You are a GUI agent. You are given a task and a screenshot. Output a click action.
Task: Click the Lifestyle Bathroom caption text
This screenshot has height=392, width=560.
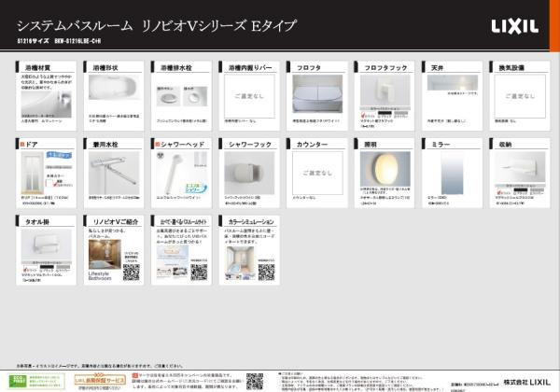100,275
